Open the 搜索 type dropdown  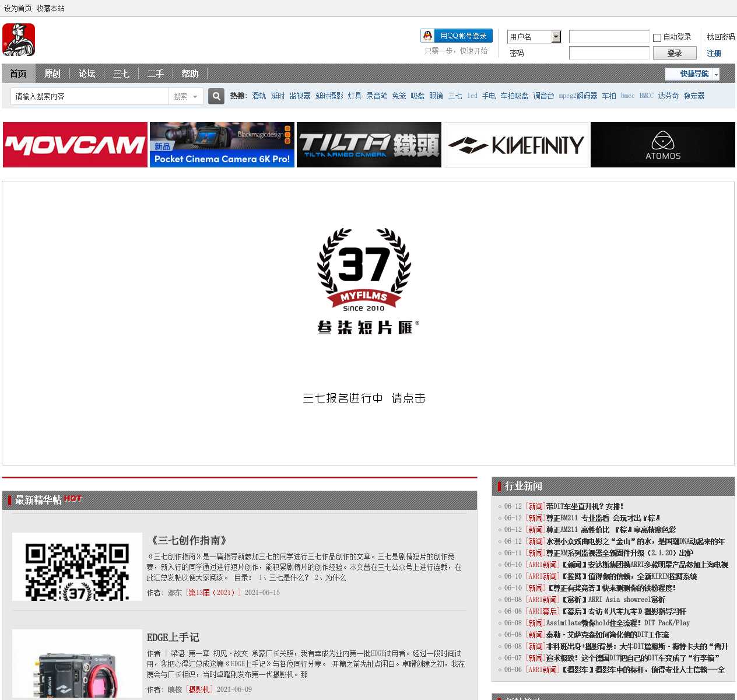point(186,96)
